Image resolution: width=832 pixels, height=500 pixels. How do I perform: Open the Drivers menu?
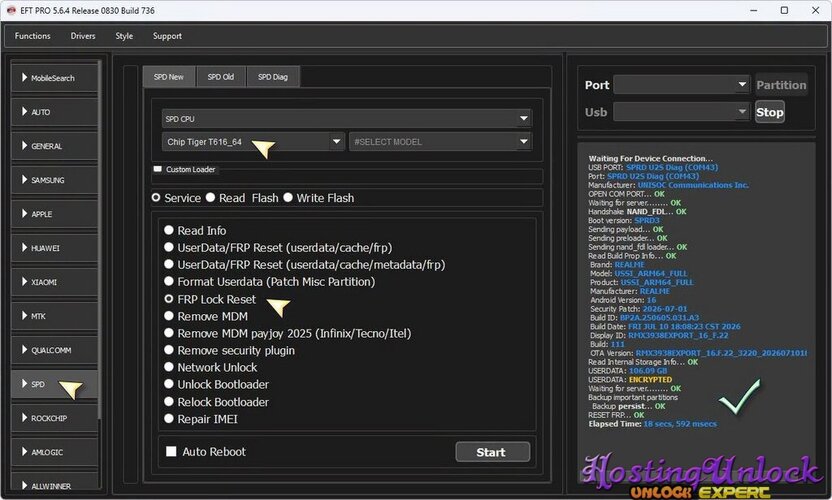(x=83, y=36)
